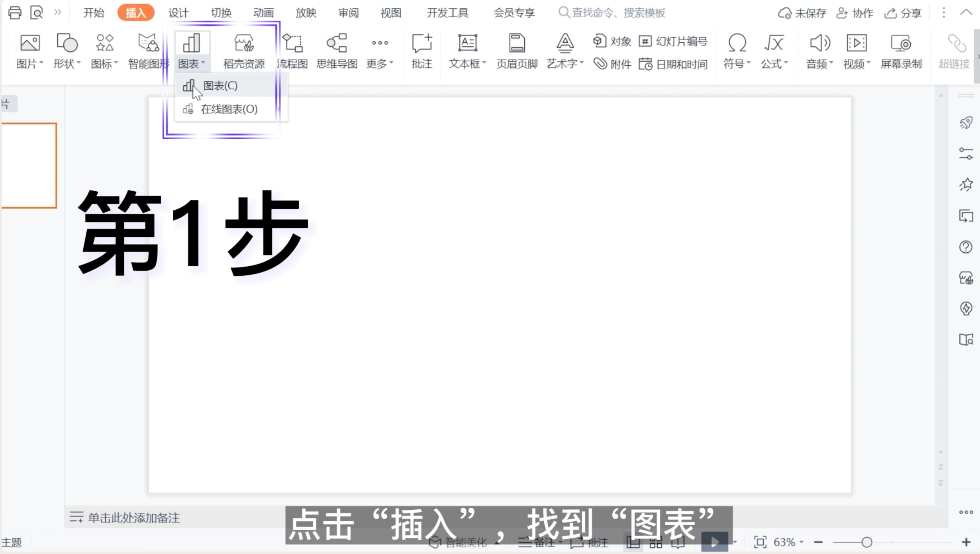The height and width of the screenshot is (554, 980).
Task: Select 图表(C) from context menu
Action: coord(220,85)
